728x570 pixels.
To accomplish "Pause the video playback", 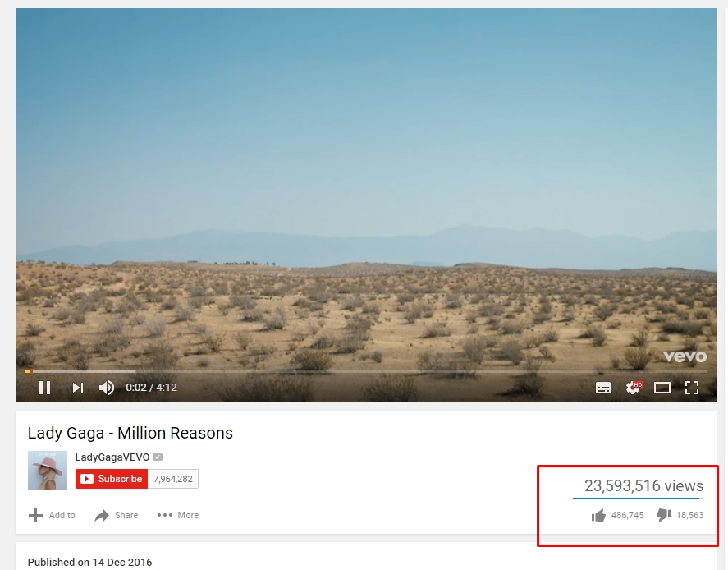I will [44, 388].
